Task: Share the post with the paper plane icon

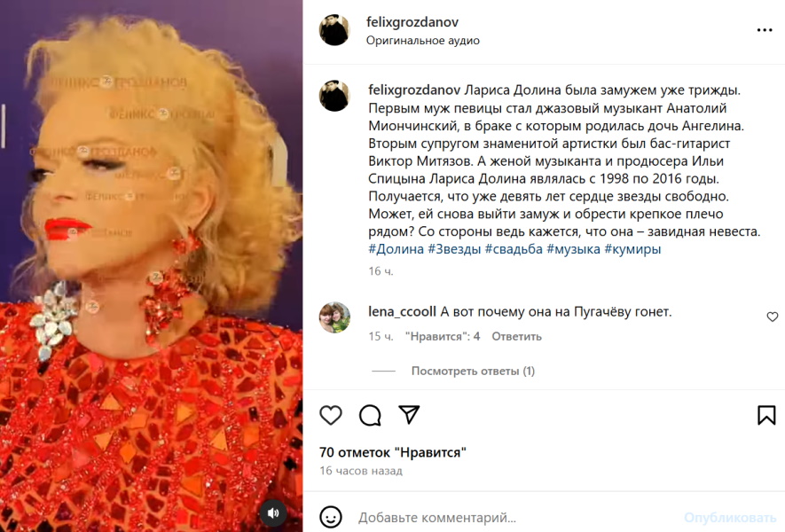Action: click(409, 414)
